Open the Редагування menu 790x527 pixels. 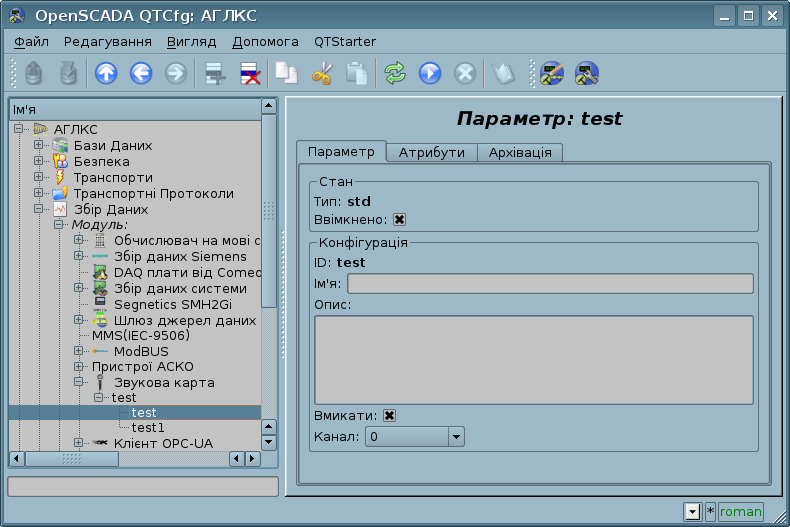click(x=108, y=42)
